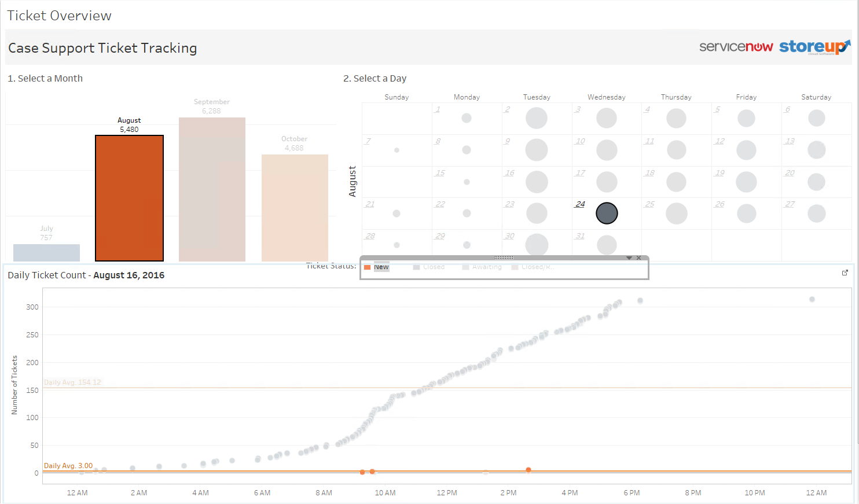
Task: Select the August bar in the month chart
Action: click(x=129, y=197)
